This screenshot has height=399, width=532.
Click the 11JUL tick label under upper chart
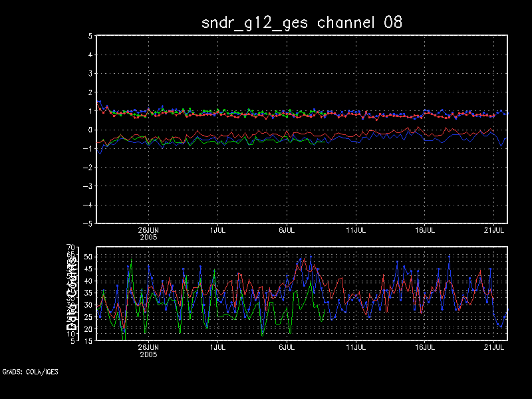pyautogui.click(x=356, y=229)
